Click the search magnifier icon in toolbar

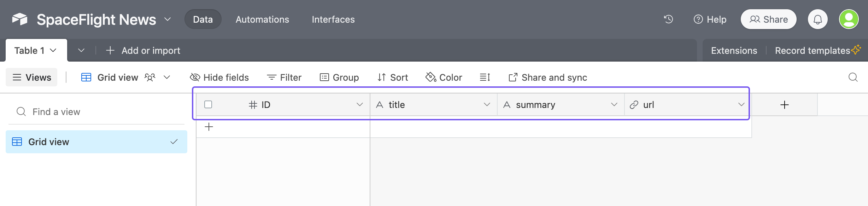(x=853, y=77)
